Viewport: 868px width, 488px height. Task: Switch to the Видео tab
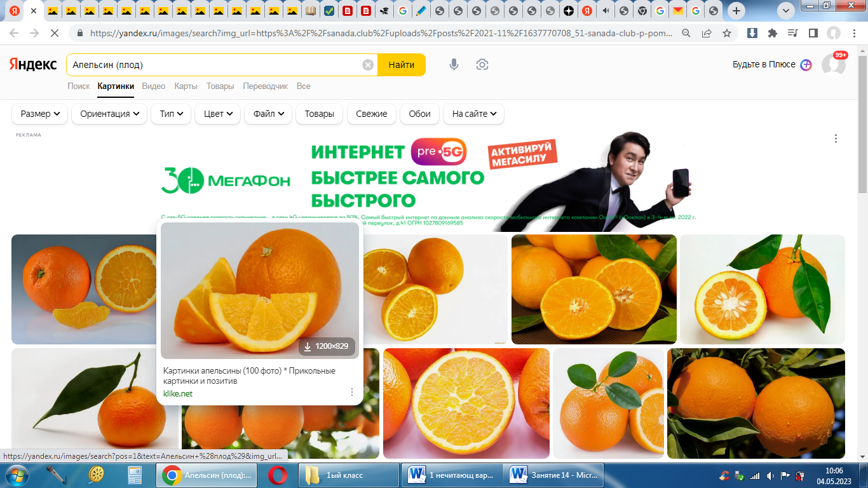click(153, 86)
